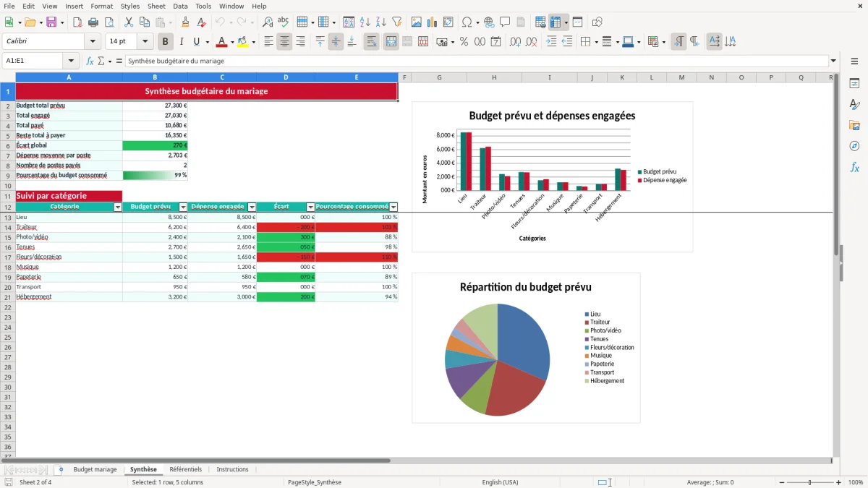This screenshot has width=868, height=488.
Task: Open the Pourcentage consommé filter dropdown
Action: click(x=394, y=207)
